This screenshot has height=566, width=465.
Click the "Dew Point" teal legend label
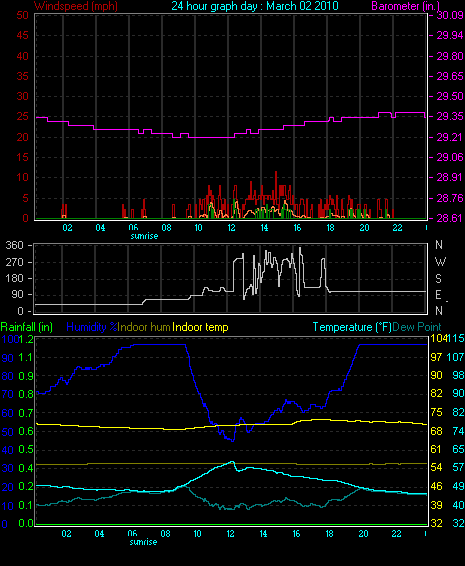417,327
